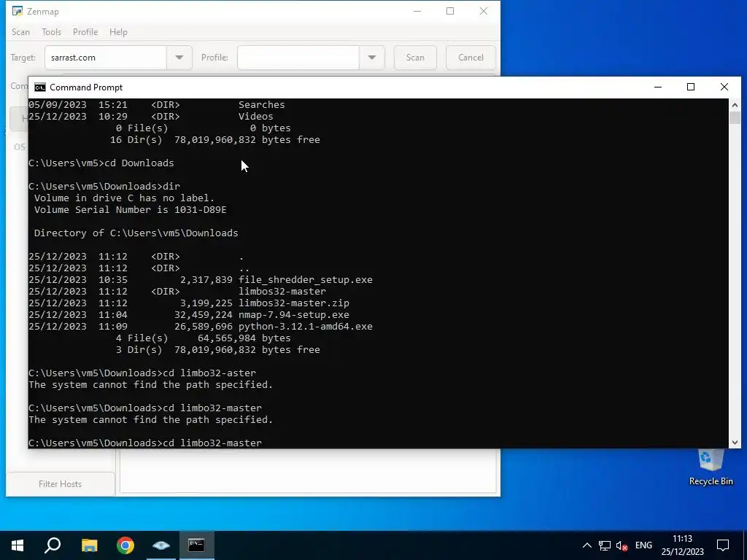747x560 pixels.
Task: Click the muted volume tray icon
Action: coord(622,545)
